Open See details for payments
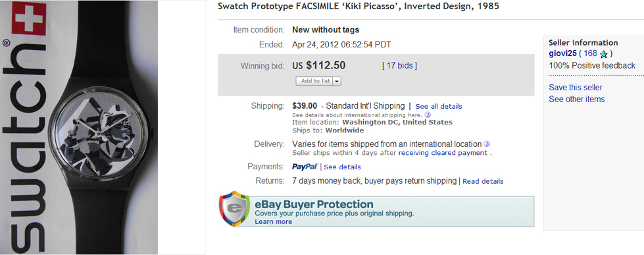This screenshot has width=644, height=255. point(342,167)
